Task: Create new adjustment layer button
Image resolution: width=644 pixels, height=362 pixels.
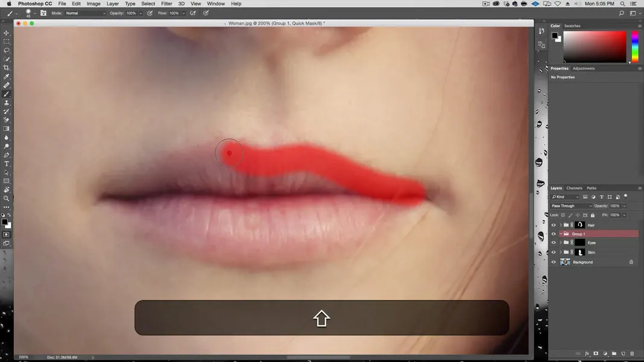Action: tap(605, 354)
